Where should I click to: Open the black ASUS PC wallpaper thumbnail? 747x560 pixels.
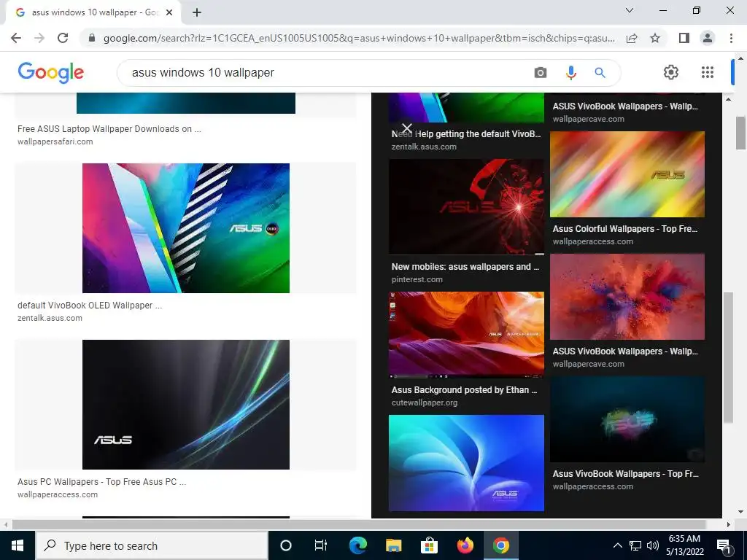(186, 404)
